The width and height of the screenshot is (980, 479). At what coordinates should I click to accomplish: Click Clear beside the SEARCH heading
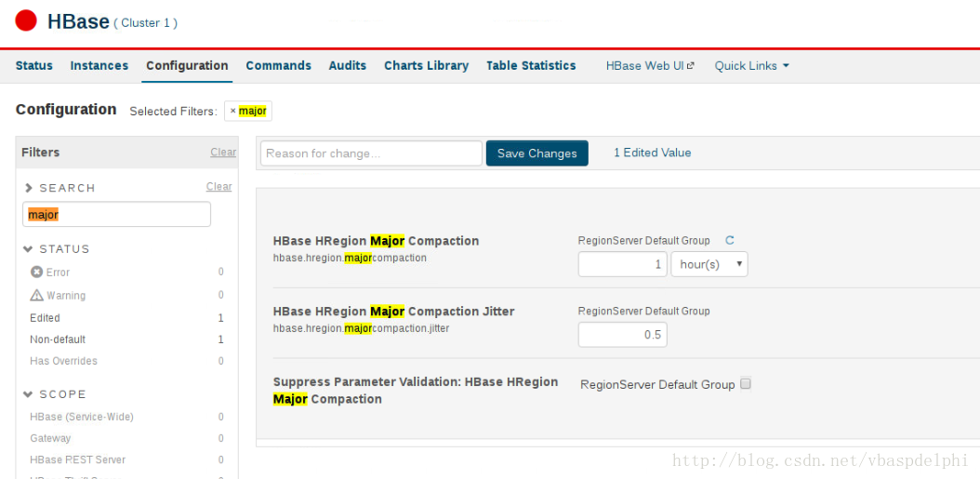219,186
